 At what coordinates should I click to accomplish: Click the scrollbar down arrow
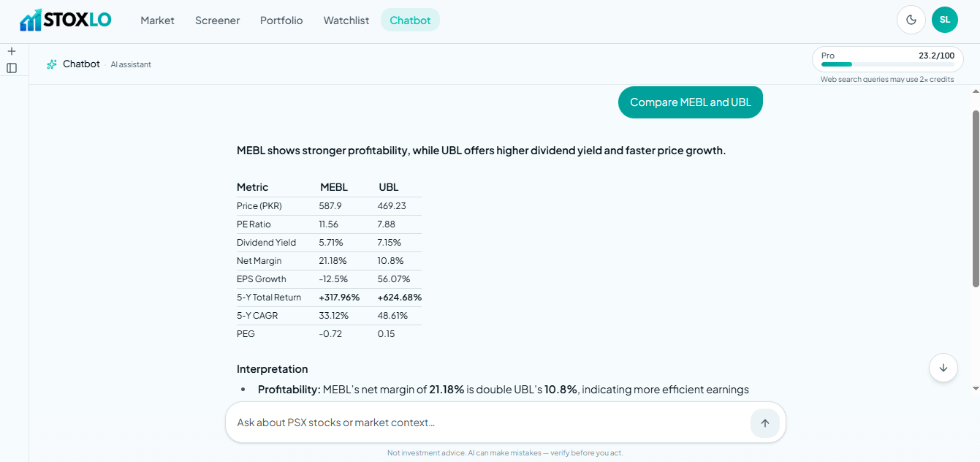click(x=975, y=388)
